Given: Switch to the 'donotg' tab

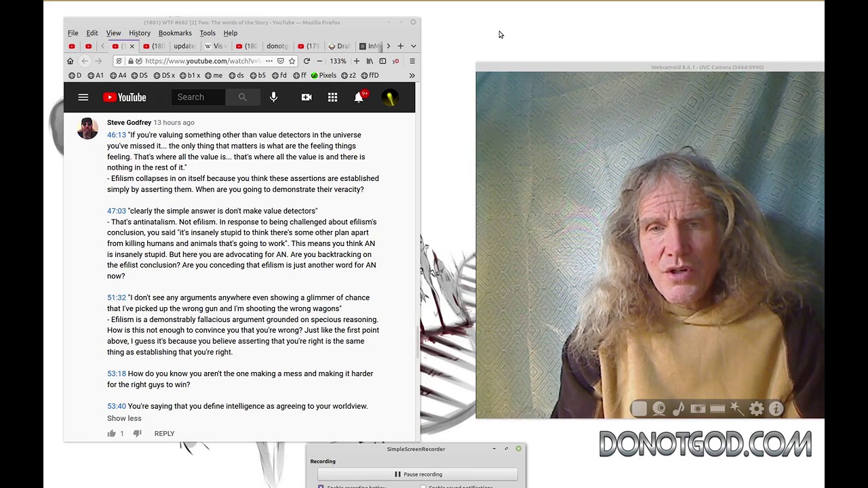Looking at the screenshot, I should (x=277, y=46).
